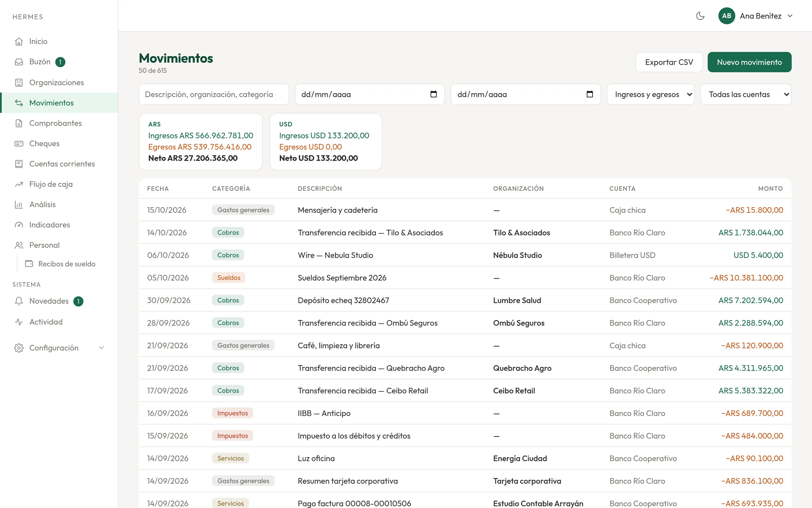Click the Configuración gear icon
Screen dimensions: 812x508
point(19,348)
